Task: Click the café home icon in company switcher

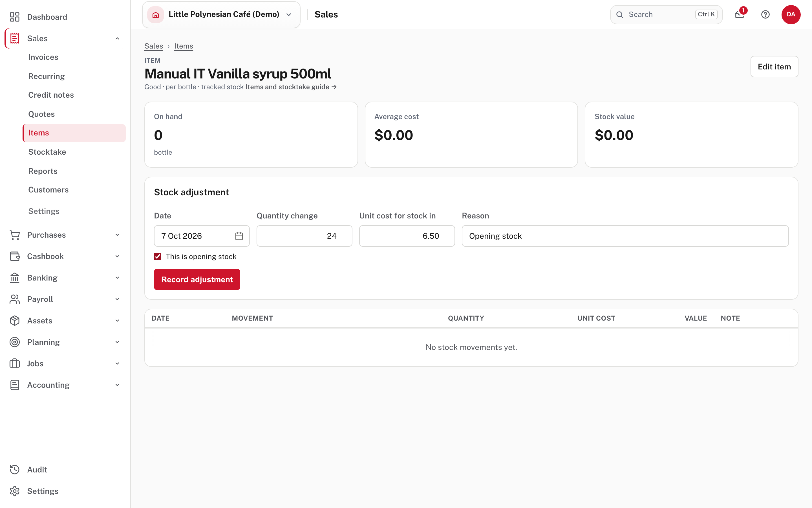Action: click(155, 14)
